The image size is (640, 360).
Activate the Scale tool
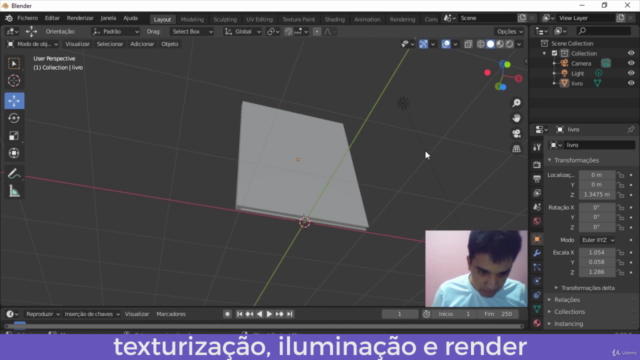point(14,136)
